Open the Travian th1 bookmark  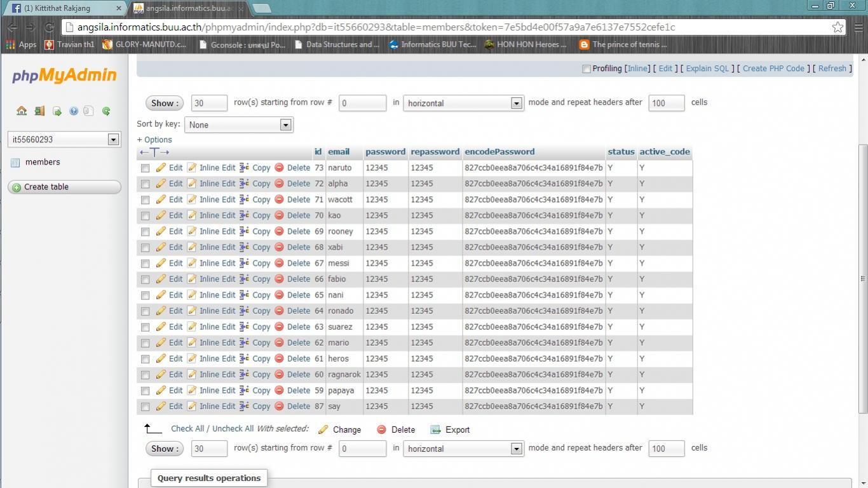coord(69,44)
